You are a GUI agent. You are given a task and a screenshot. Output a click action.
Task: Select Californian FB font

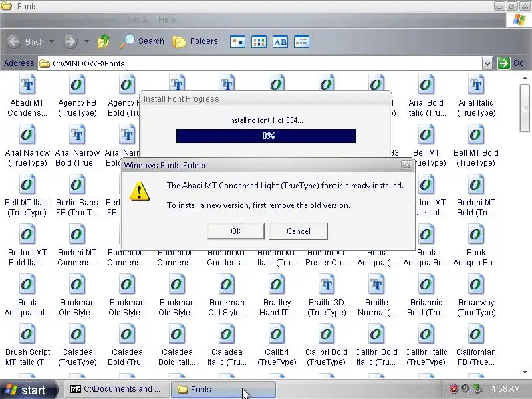coord(476,345)
